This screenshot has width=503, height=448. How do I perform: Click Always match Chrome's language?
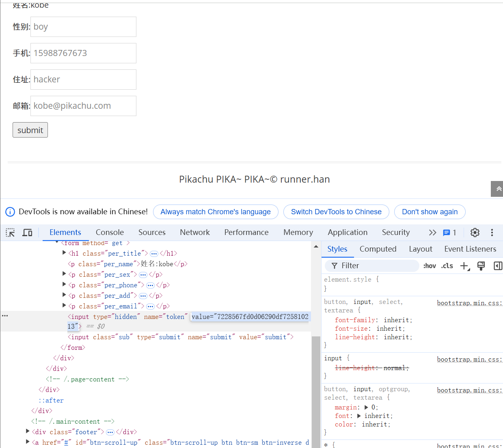tap(216, 212)
